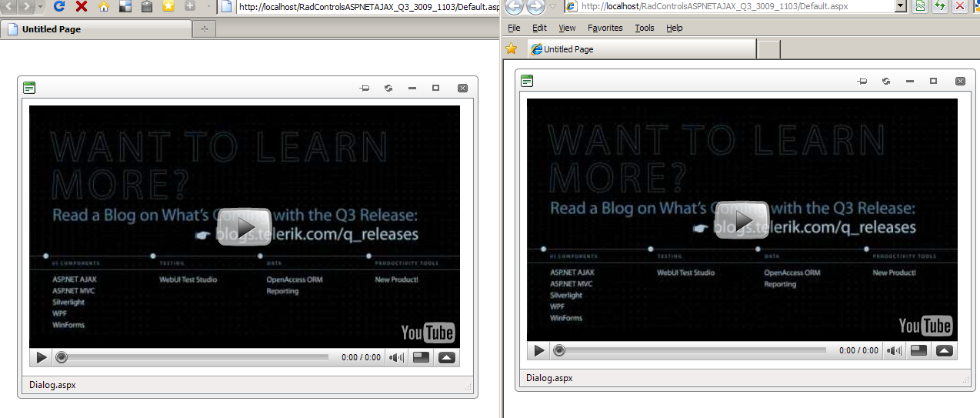This screenshot has width=980, height=418.
Task: Open the address bar dropdown in Internet Explorer
Action: pyautogui.click(x=901, y=6)
